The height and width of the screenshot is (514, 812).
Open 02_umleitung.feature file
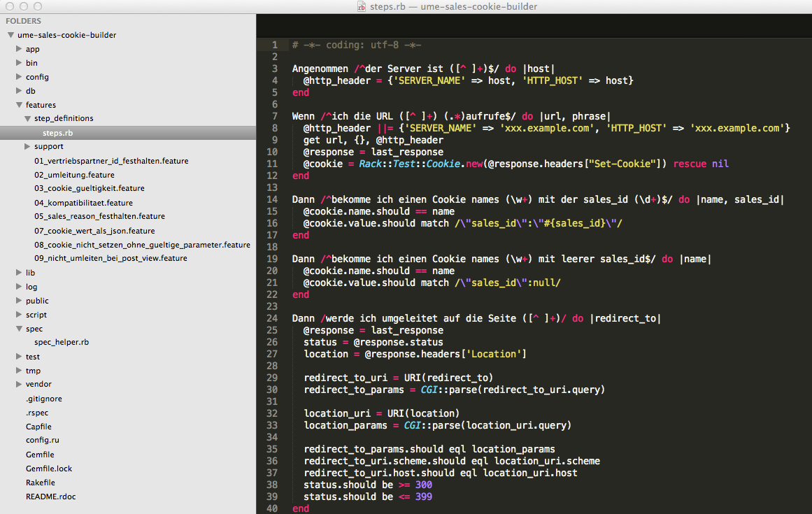(74, 175)
